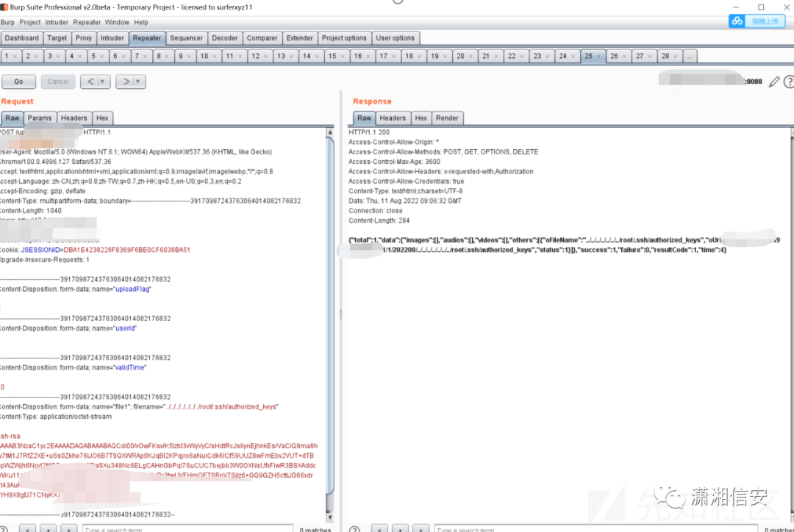
Task: Click the response search term field
Action: [x=595, y=529]
